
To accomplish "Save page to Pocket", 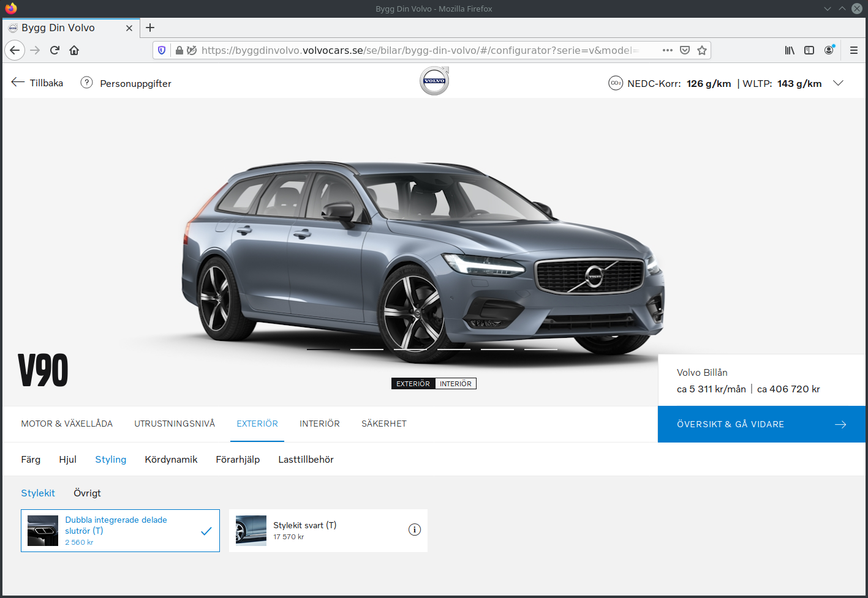I will (x=685, y=50).
